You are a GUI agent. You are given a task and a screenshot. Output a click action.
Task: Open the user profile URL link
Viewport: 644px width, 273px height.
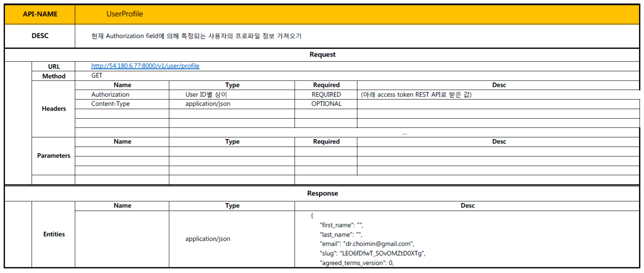tap(145, 66)
